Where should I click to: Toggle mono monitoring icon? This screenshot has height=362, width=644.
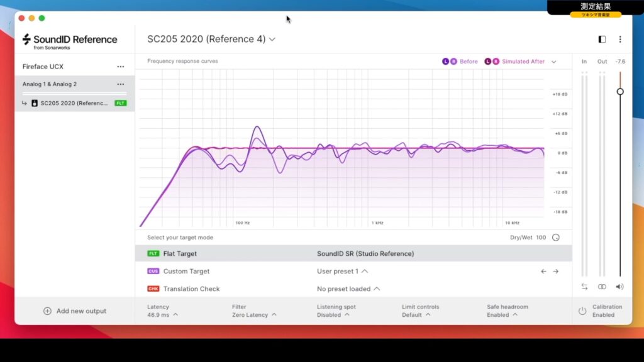click(602, 287)
